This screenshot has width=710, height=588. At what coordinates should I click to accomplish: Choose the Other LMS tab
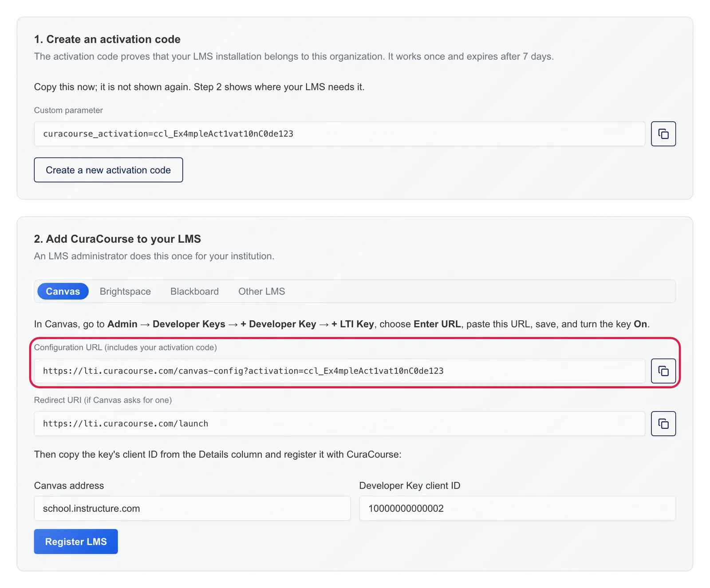[262, 292]
